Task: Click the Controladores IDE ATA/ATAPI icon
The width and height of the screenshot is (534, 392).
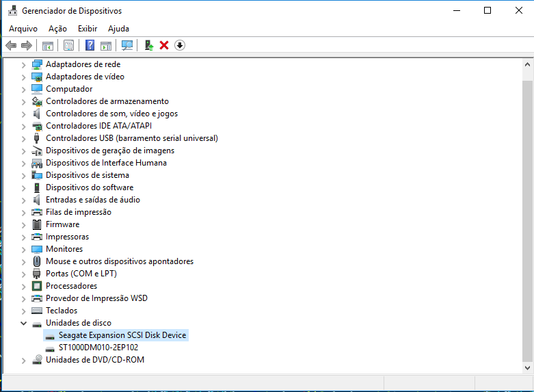Action: [37, 126]
